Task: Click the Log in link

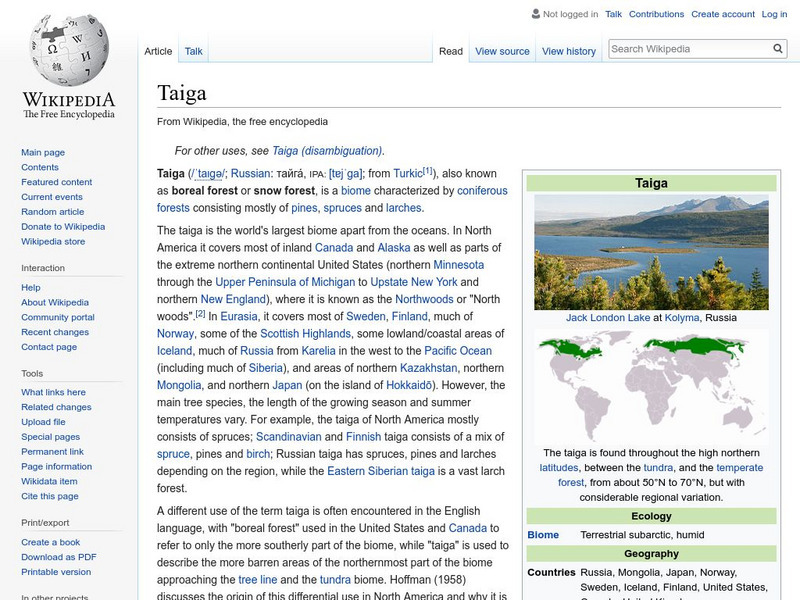Action: tap(774, 15)
